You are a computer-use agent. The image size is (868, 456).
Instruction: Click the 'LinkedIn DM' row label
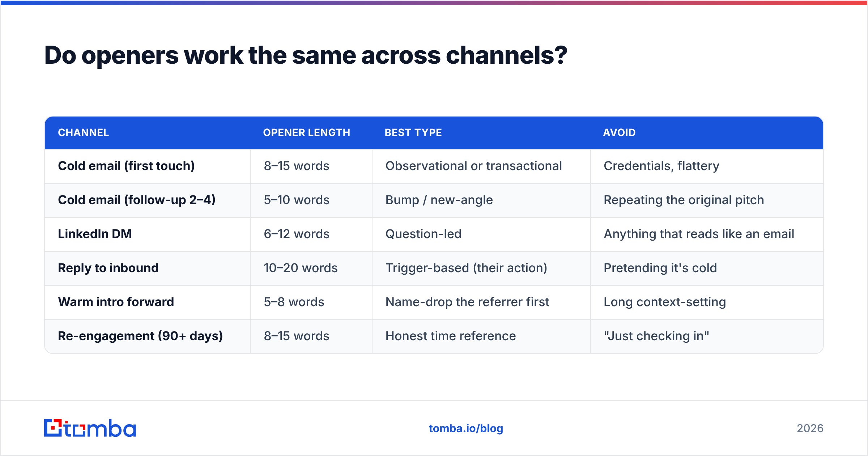click(x=95, y=234)
